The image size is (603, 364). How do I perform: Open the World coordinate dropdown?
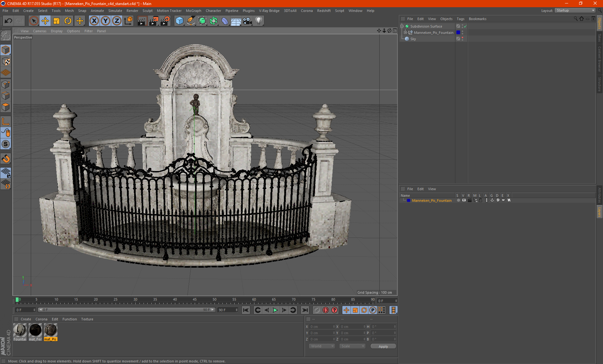coord(322,346)
